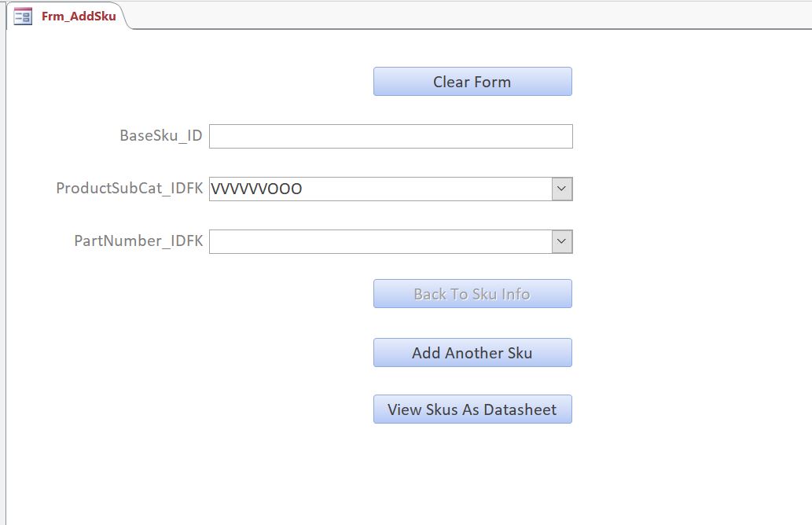Click the VVVVVVOOO value in ProductSubCat combo
The image size is (812, 525).
point(257,189)
